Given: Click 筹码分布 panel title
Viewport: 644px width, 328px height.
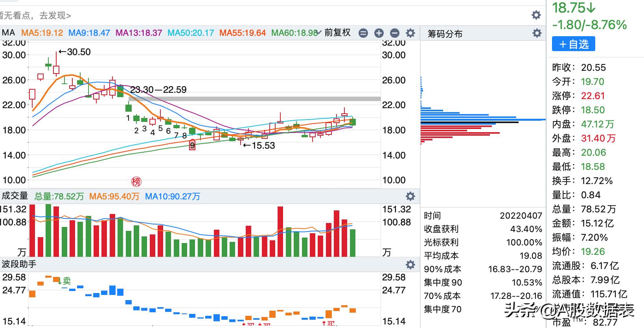Looking at the screenshot, I should point(445,34).
